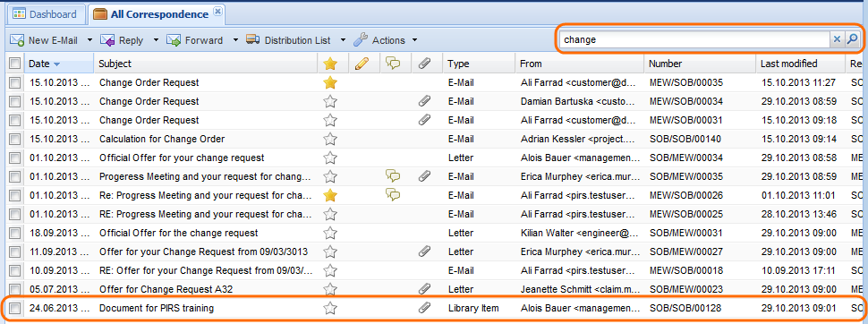Screen dimensions: 868x324
Task: Sort by the Subject column header
Action: point(206,64)
